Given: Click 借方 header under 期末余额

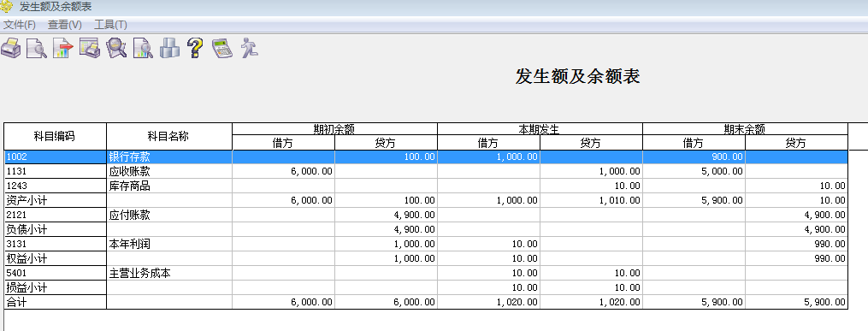Looking at the screenshot, I should point(694,143).
